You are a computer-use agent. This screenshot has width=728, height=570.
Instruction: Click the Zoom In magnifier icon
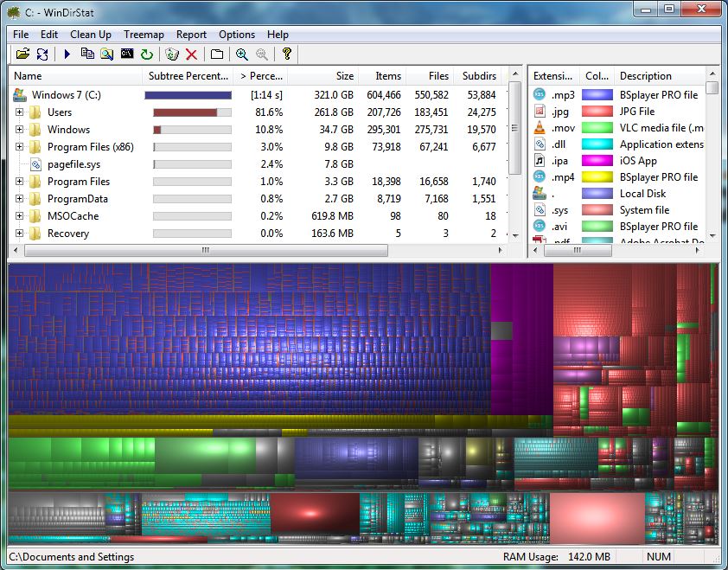tap(241, 54)
